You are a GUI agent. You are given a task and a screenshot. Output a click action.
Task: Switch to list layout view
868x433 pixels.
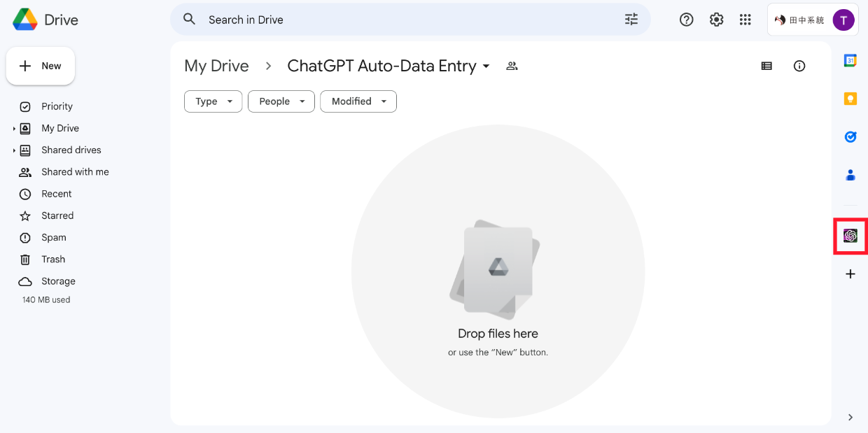pyautogui.click(x=766, y=66)
